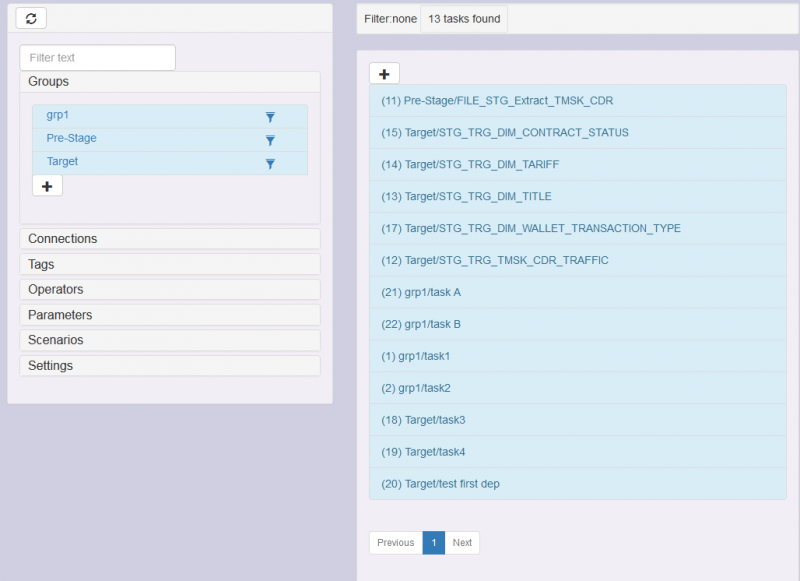This screenshot has height=581, width=800.
Task: Add a new task with plus button
Action: (x=384, y=74)
